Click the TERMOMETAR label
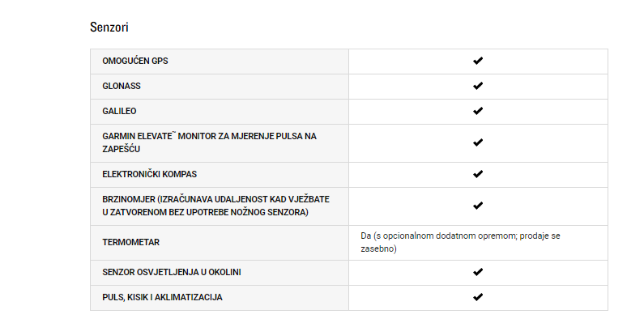The width and height of the screenshot is (644, 327). (130, 242)
